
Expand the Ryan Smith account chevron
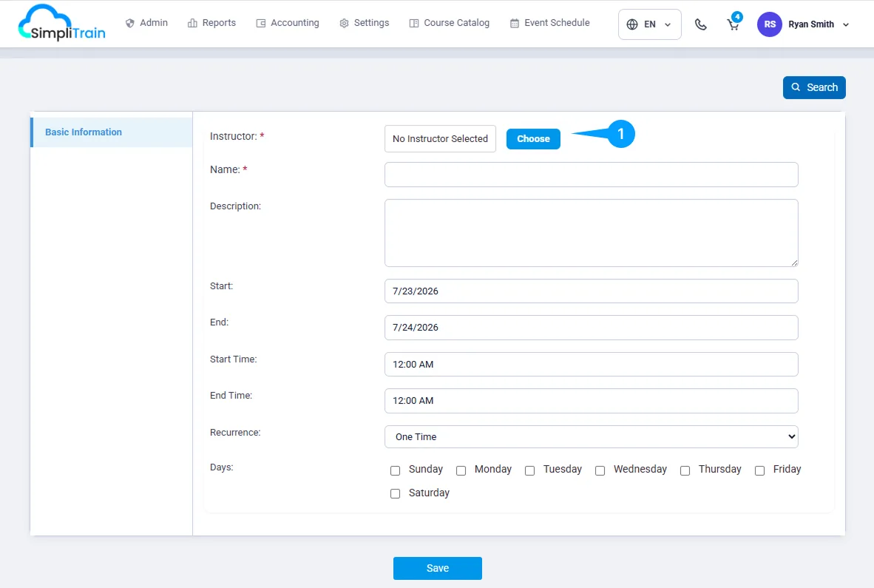846,24
